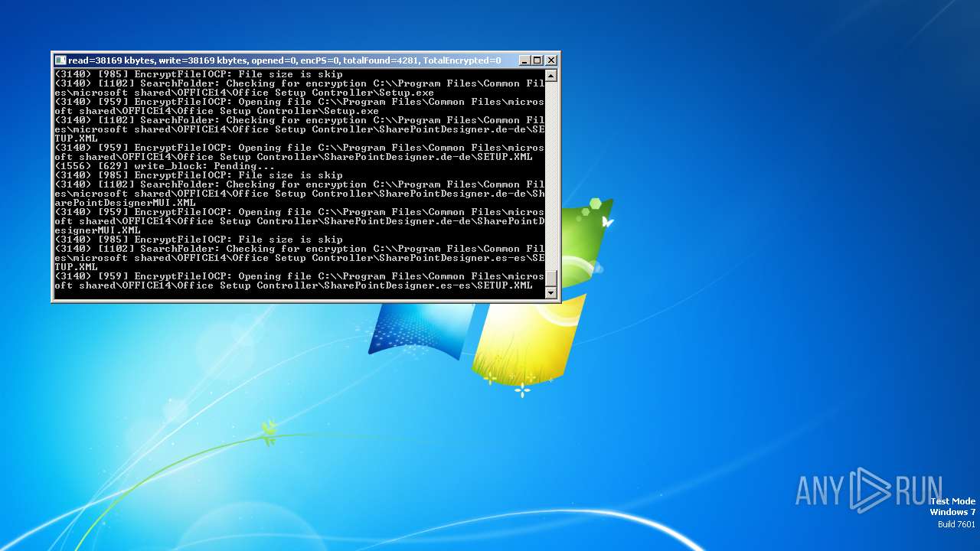
Task: Close the console window
Action: [x=551, y=60]
